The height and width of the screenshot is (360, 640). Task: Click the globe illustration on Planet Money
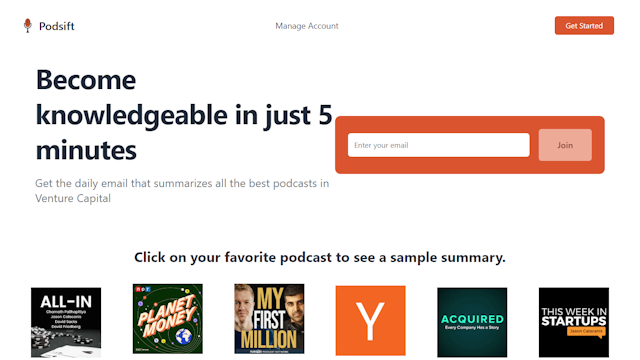pyautogui.click(x=184, y=337)
